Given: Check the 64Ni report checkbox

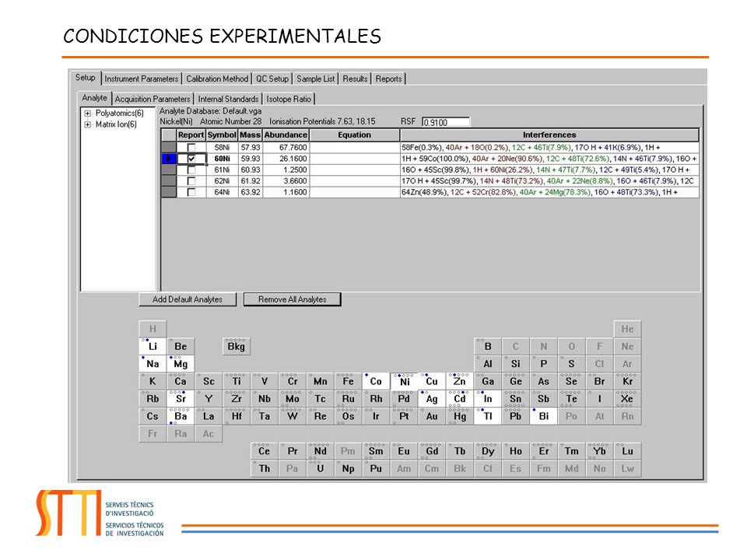Looking at the screenshot, I should pyautogui.click(x=191, y=192).
